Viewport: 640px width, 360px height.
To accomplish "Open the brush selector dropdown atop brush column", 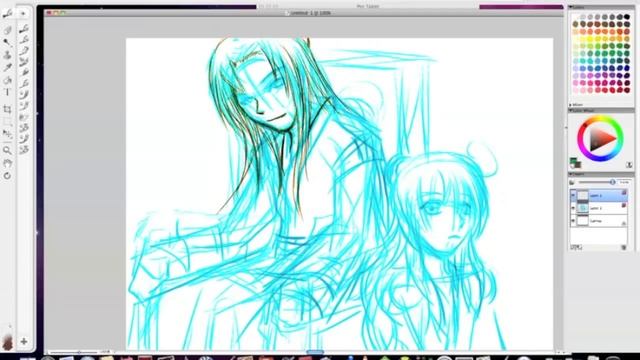I will (x=23, y=14).
